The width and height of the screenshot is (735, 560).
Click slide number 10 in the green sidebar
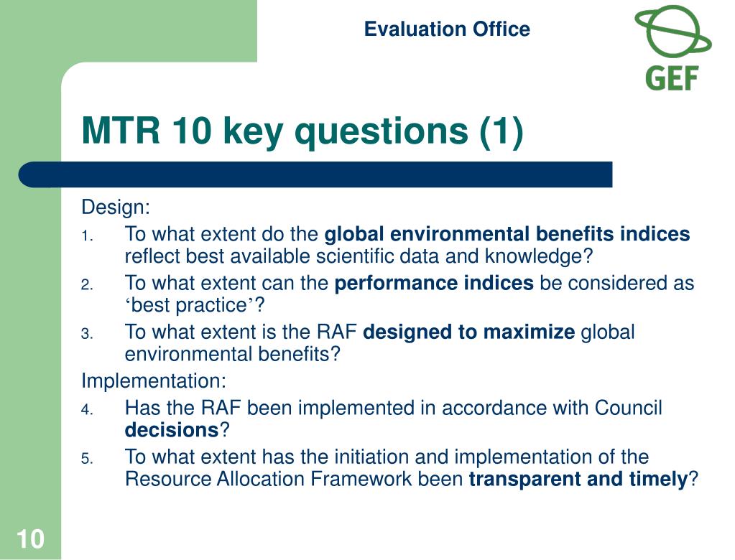tap(30, 539)
